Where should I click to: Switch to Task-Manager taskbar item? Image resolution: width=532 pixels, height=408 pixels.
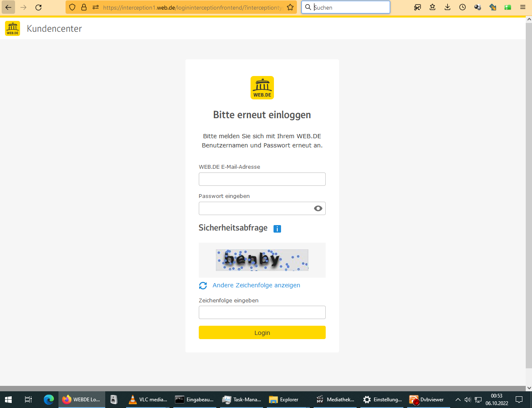click(x=242, y=400)
